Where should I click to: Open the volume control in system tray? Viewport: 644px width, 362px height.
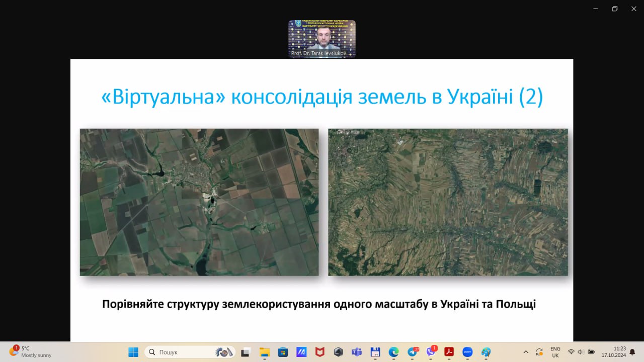pyautogui.click(x=581, y=352)
